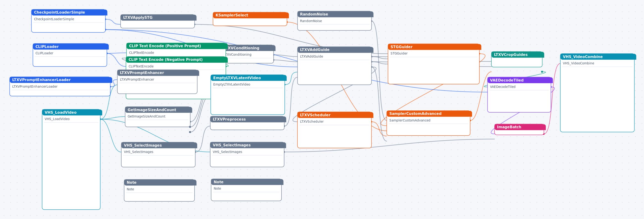Click the 'SamplerCustomAdvanced' subtitle text inside its node body

410,120
